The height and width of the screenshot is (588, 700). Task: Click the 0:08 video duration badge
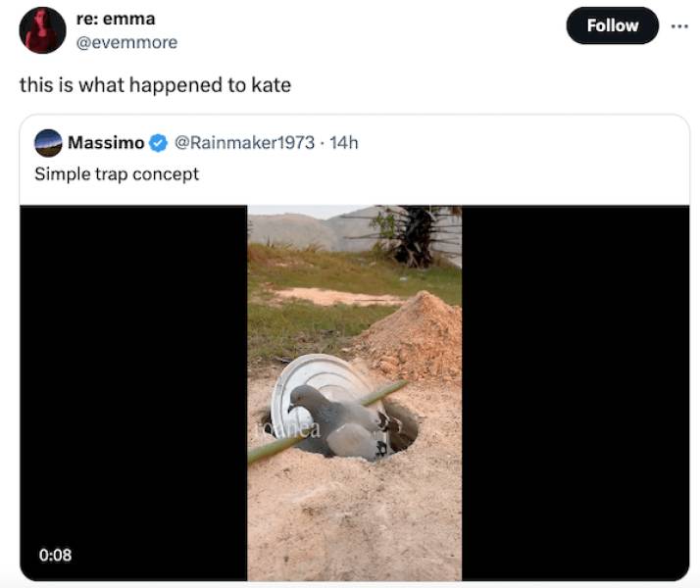pyautogui.click(x=56, y=555)
